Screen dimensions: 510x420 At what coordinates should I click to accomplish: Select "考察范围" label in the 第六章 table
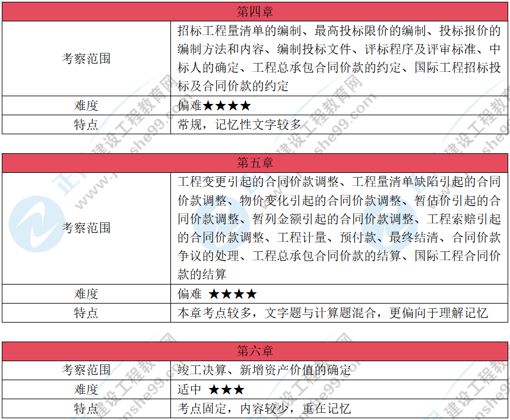[x=86, y=370]
